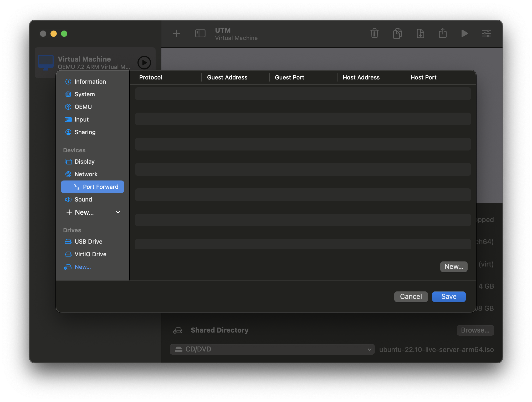Click the Browse shared directory button
Screen dimensions: 532x402
click(475, 330)
